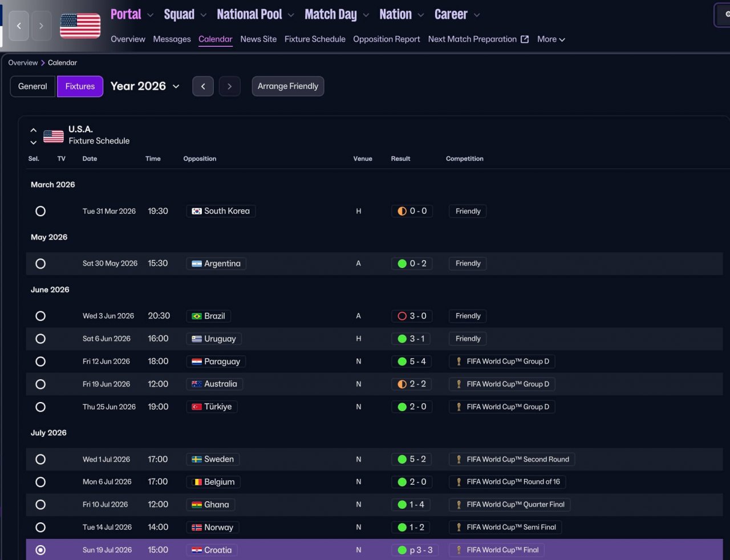The height and width of the screenshot is (560, 730).
Task: Click the USA flag badge in header
Action: click(80, 26)
